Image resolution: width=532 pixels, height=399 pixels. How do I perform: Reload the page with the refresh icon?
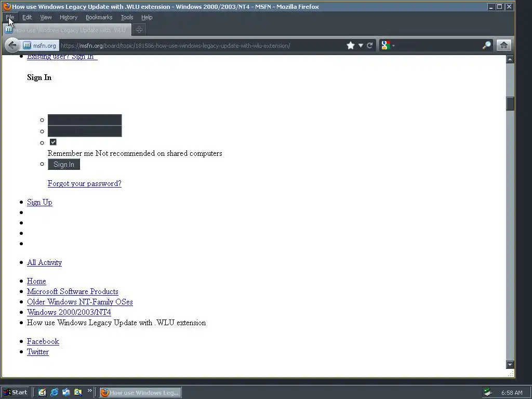point(370,46)
